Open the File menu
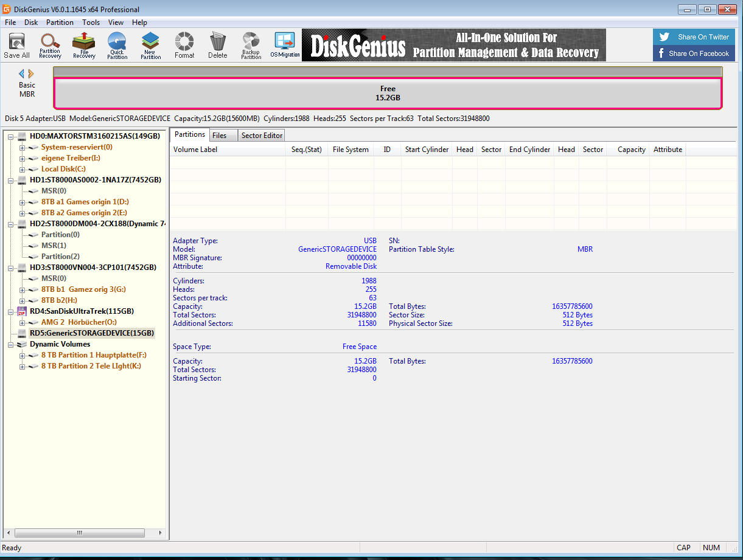Image resolution: width=743 pixels, height=560 pixels. pyautogui.click(x=10, y=22)
